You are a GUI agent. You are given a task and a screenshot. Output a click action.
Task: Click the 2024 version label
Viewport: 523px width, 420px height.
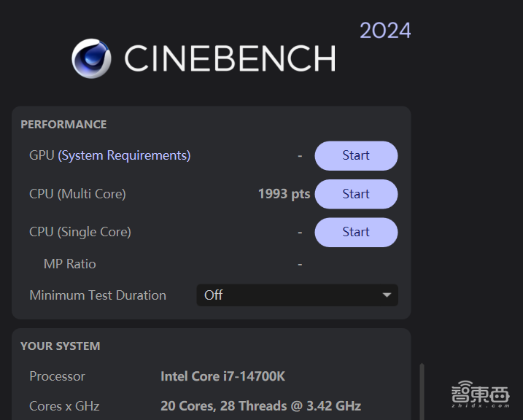point(385,31)
